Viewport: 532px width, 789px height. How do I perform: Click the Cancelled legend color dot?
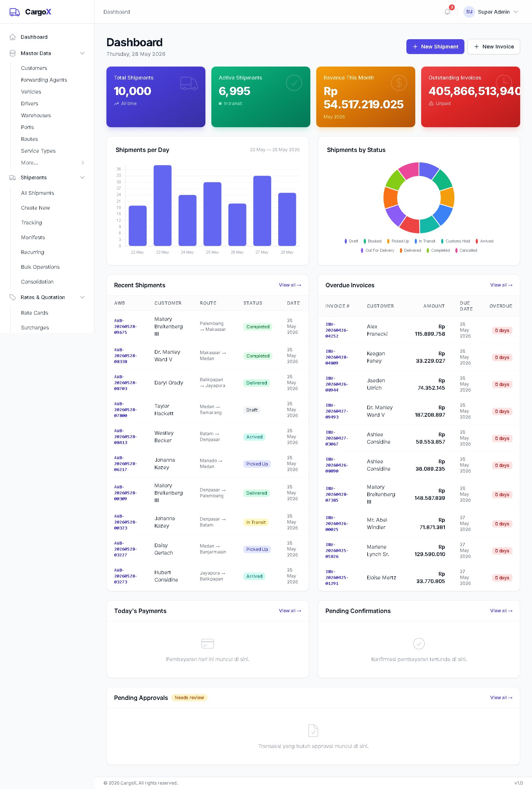pos(456,250)
